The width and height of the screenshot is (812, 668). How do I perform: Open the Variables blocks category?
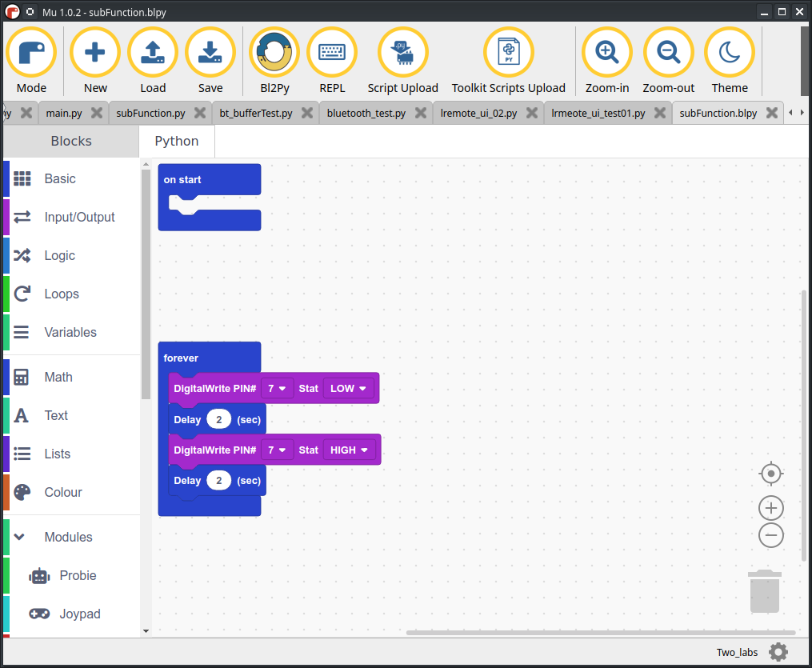click(x=71, y=332)
